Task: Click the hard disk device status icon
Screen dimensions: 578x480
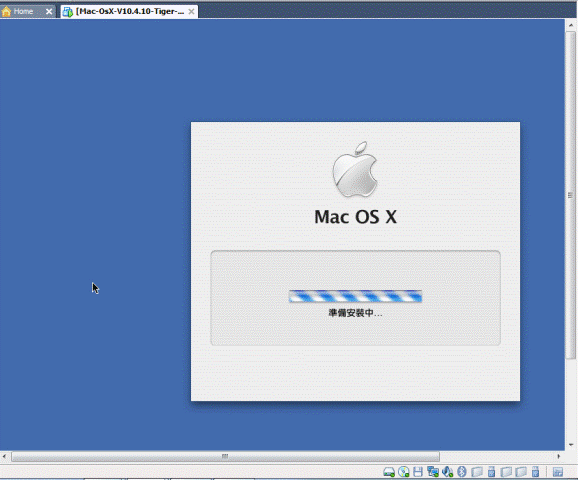Action: tap(389, 472)
